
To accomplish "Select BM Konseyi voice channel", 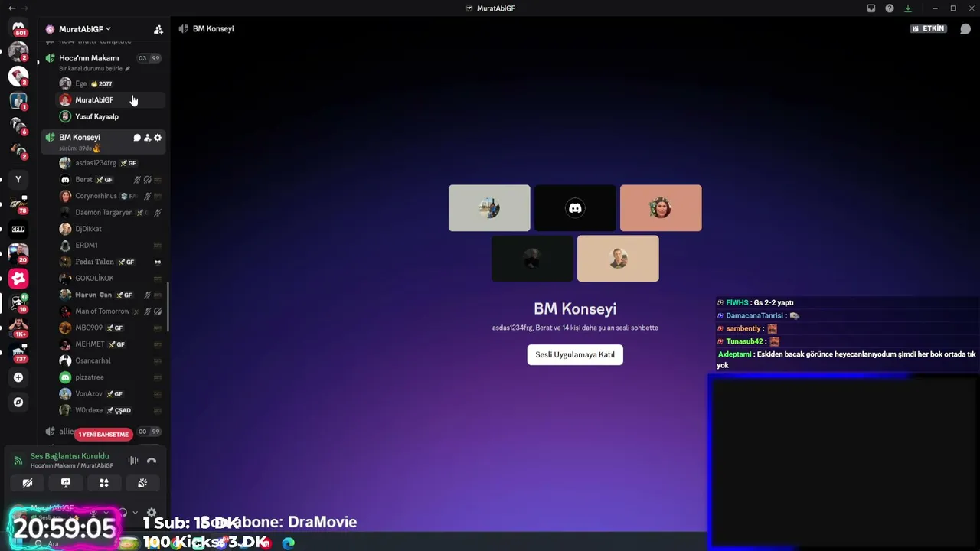I will (80, 138).
